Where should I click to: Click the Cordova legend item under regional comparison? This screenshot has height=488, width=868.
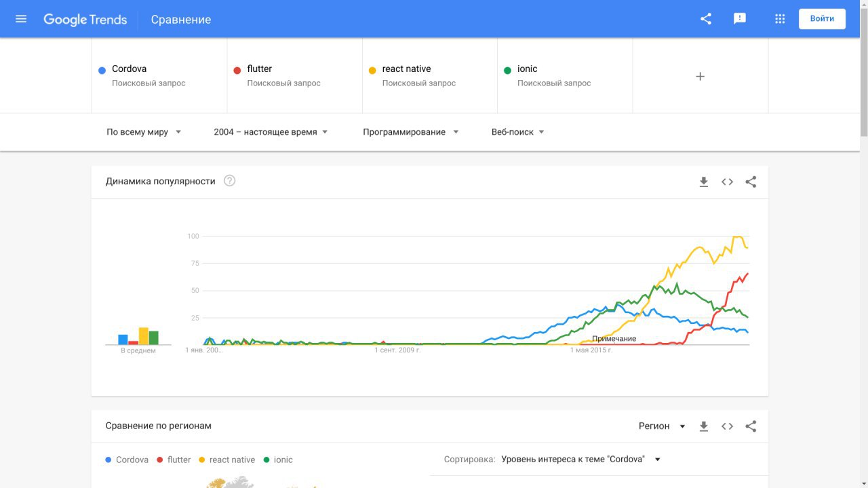tap(127, 460)
